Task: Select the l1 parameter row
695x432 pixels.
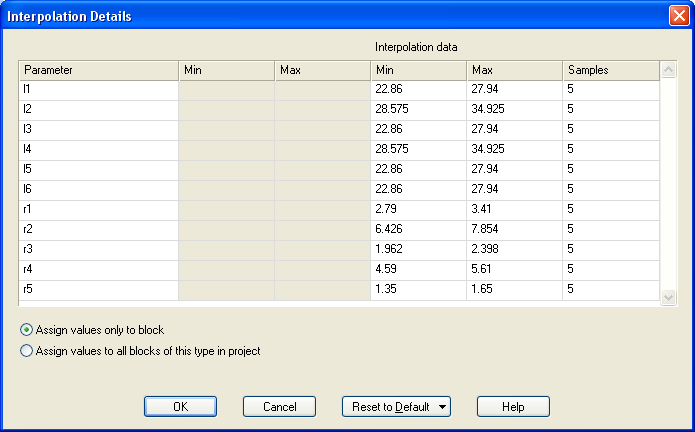Action: [x=98, y=90]
